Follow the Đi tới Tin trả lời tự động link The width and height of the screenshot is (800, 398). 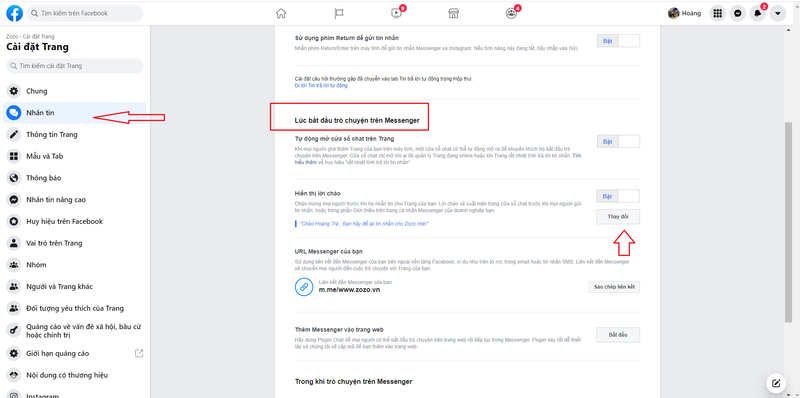321,85
